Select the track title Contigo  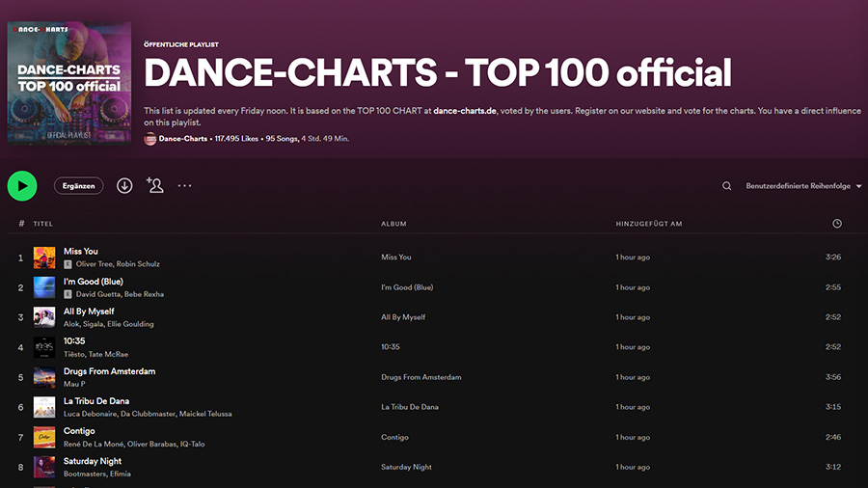click(x=79, y=431)
